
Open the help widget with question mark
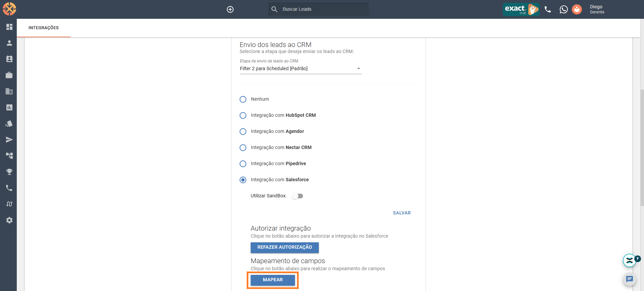pyautogui.click(x=630, y=260)
